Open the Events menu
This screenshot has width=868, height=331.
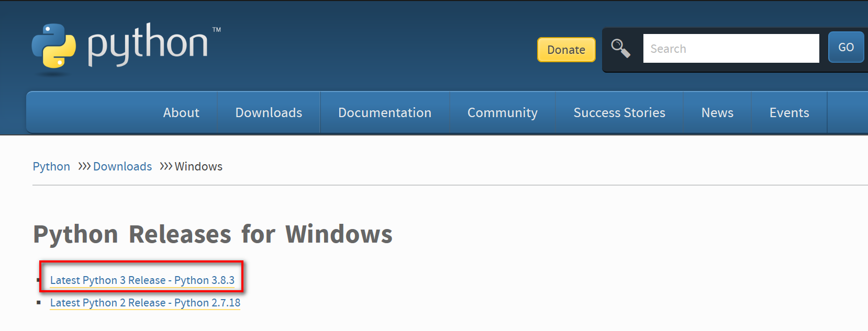(789, 112)
